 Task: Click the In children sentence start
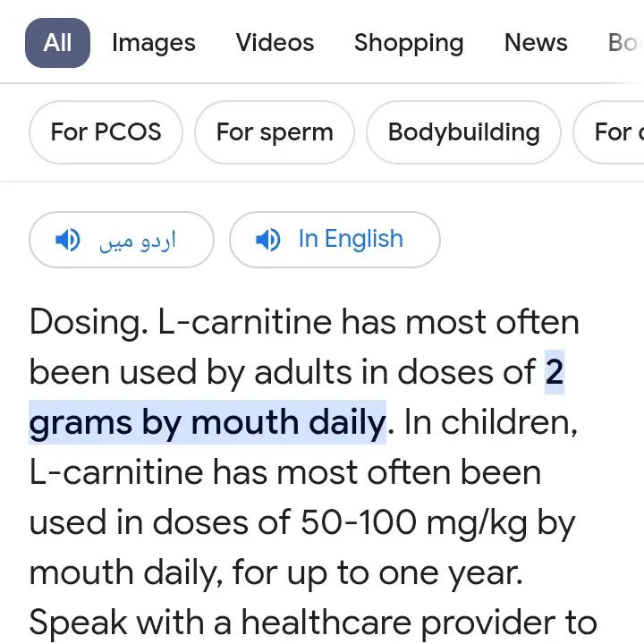click(491, 422)
